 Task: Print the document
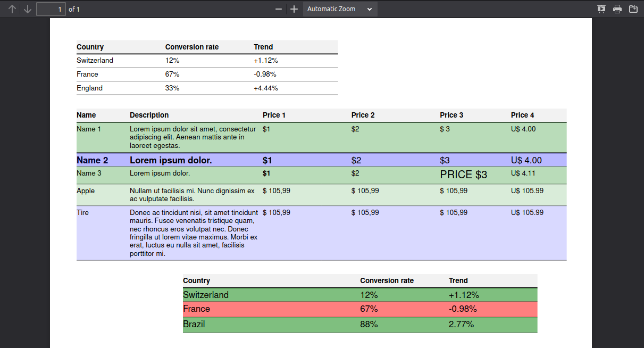click(x=617, y=9)
